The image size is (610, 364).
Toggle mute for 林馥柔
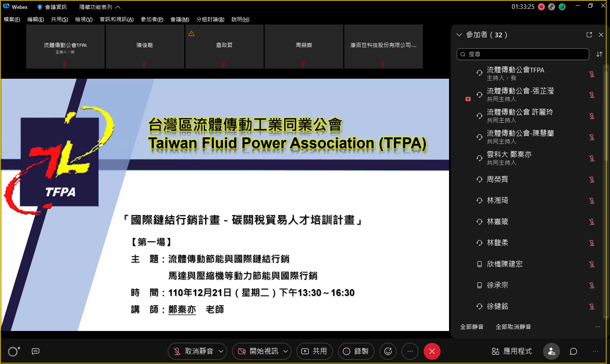pos(592,243)
